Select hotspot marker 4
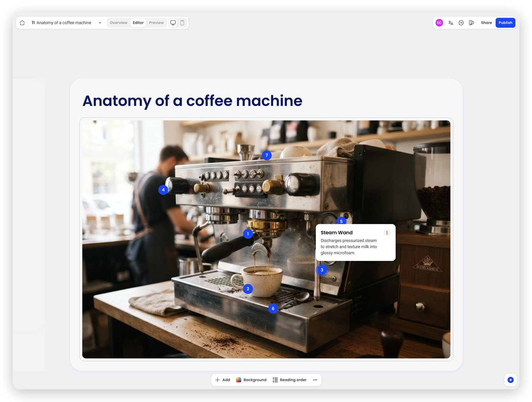 (x=163, y=190)
